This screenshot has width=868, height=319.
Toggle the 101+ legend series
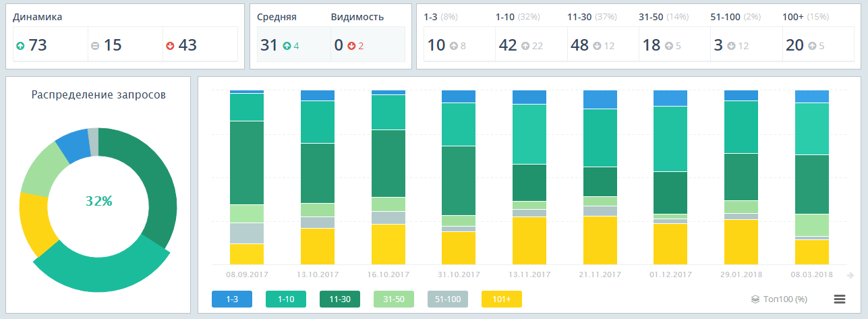[502, 299]
